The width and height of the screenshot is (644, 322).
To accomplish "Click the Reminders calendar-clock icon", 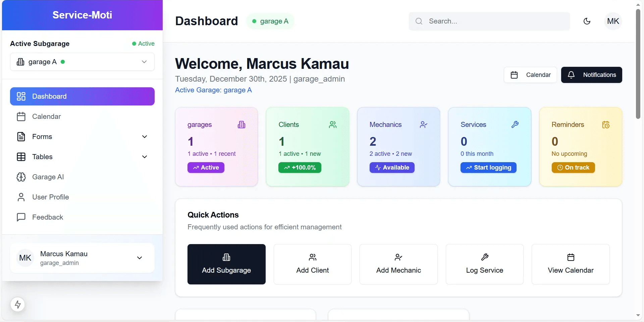I will (x=606, y=125).
